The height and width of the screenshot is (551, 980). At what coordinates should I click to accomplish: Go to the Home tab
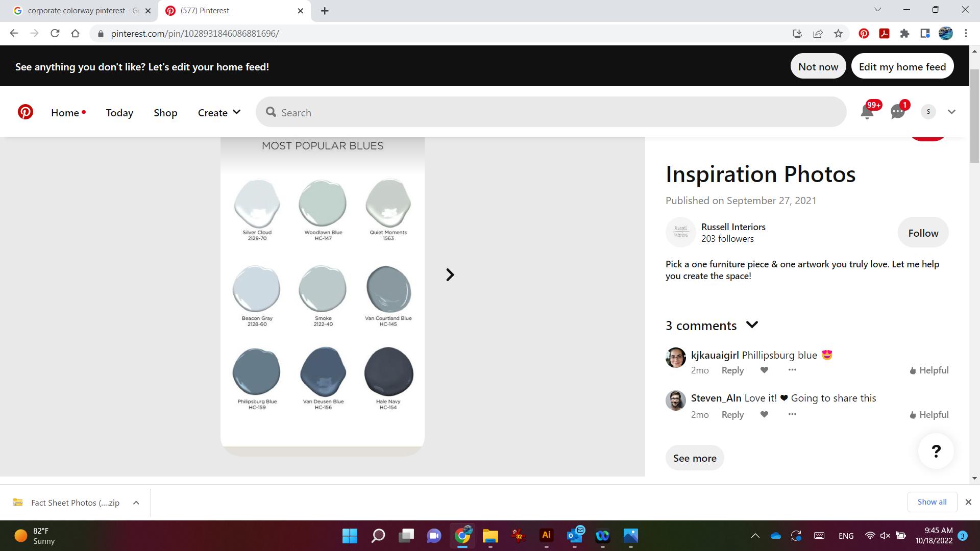65,113
